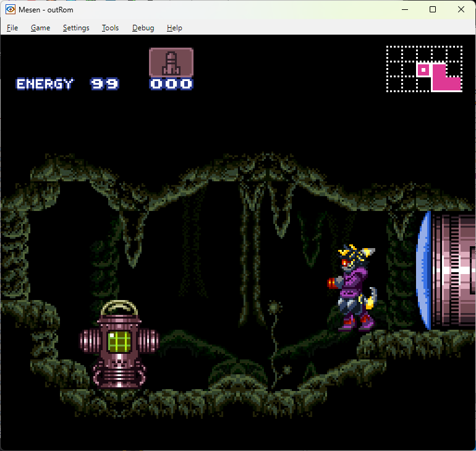
Task: Click the green screen on the station machine
Action: [x=119, y=341]
